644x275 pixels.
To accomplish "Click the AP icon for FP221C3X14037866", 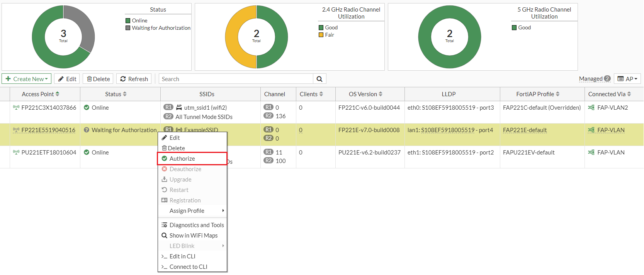I will point(16,107).
